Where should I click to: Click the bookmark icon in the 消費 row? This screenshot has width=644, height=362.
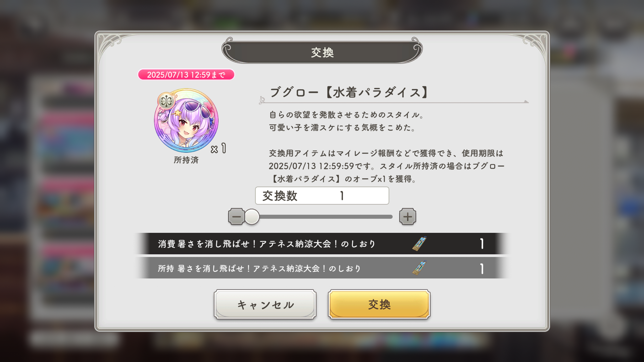click(x=419, y=244)
